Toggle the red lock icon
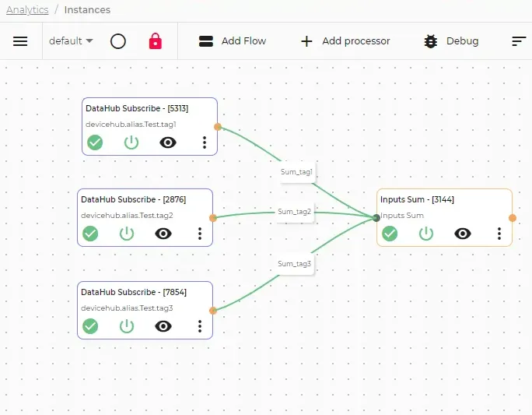532x415 pixels. pos(156,41)
